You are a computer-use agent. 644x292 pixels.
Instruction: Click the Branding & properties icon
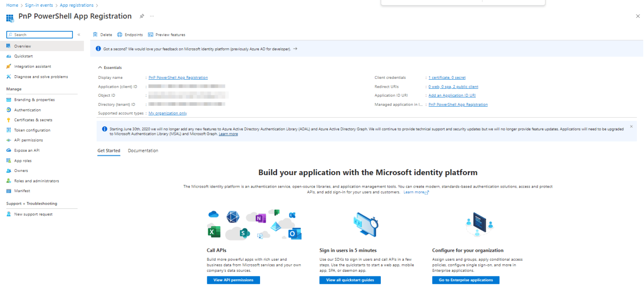9,100
